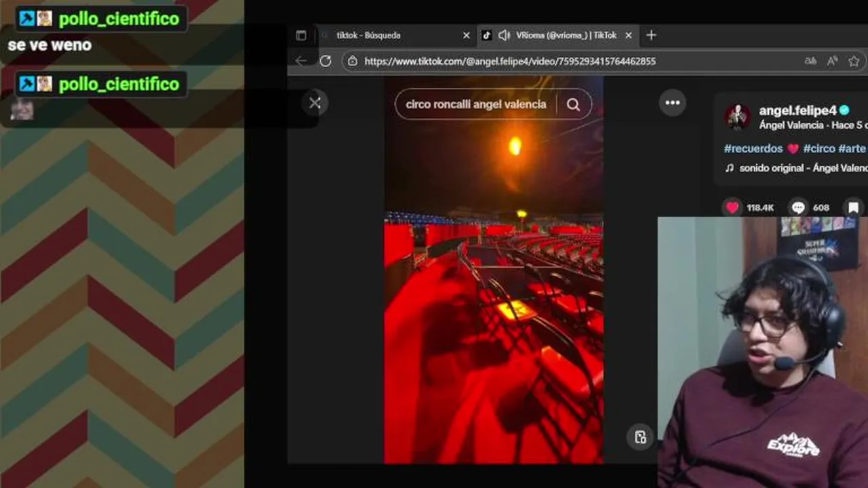868x488 pixels.
Task: Click the #arte hashtag
Action: 852,148
